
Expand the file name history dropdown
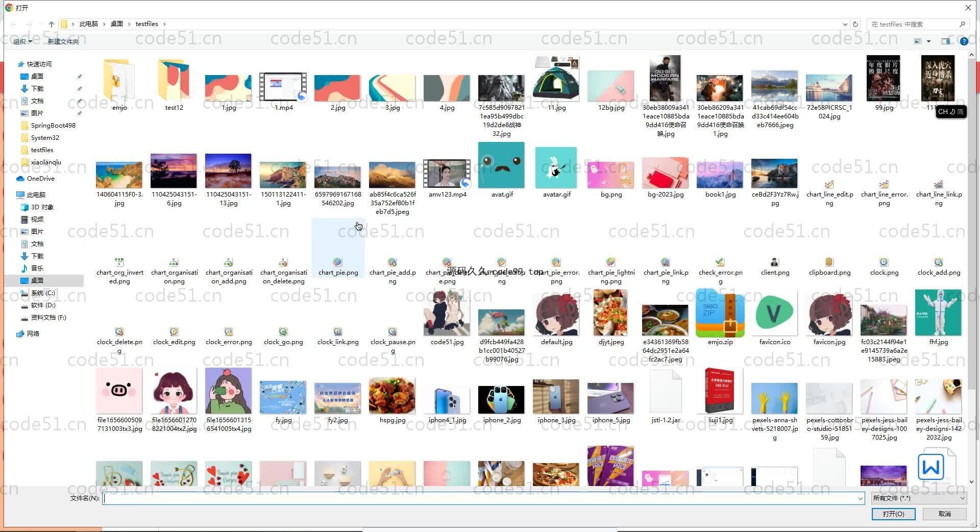coord(860,498)
